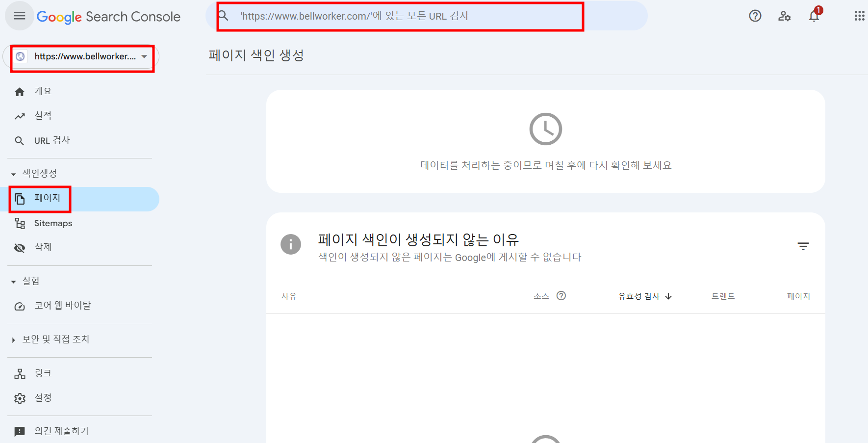Screen dimensions: 868x443
Task: Open URL 검사 from sidebar
Action: pos(52,140)
